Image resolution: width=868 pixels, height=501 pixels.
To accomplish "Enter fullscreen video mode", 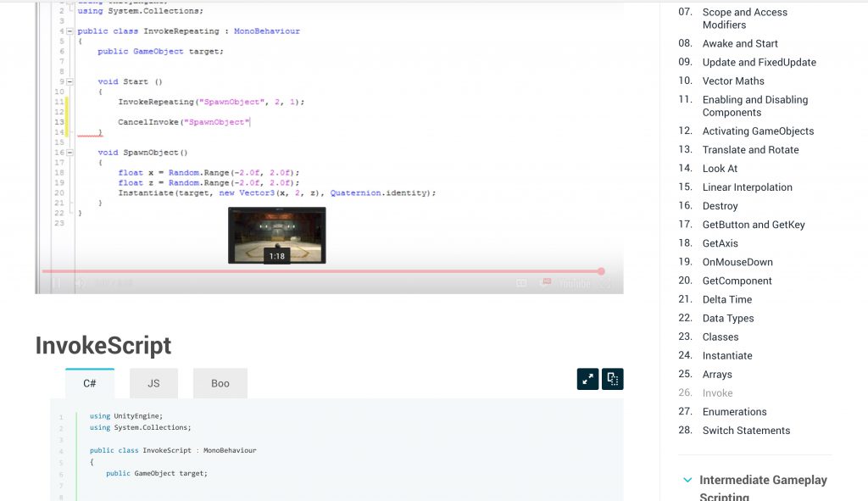I will [x=606, y=283].
